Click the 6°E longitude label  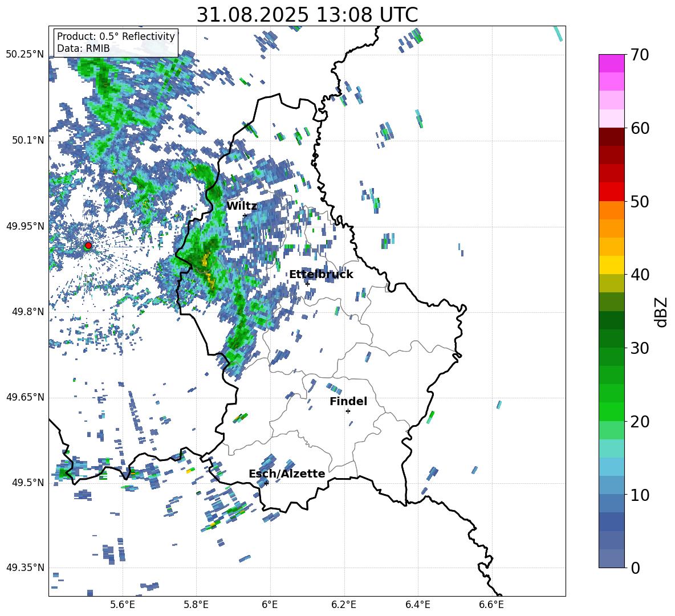coord(270,605)
